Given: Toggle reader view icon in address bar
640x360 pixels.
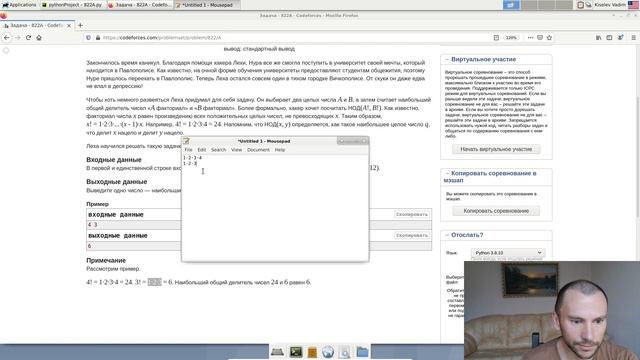Looking at the screenshot, I should [x=496, y=38].
